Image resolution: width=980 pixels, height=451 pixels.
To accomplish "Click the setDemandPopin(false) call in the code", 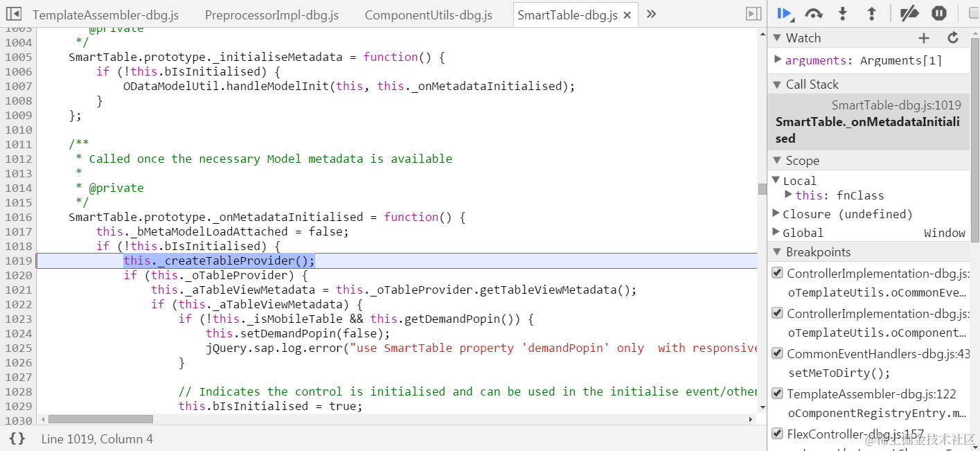I will 298,333.
